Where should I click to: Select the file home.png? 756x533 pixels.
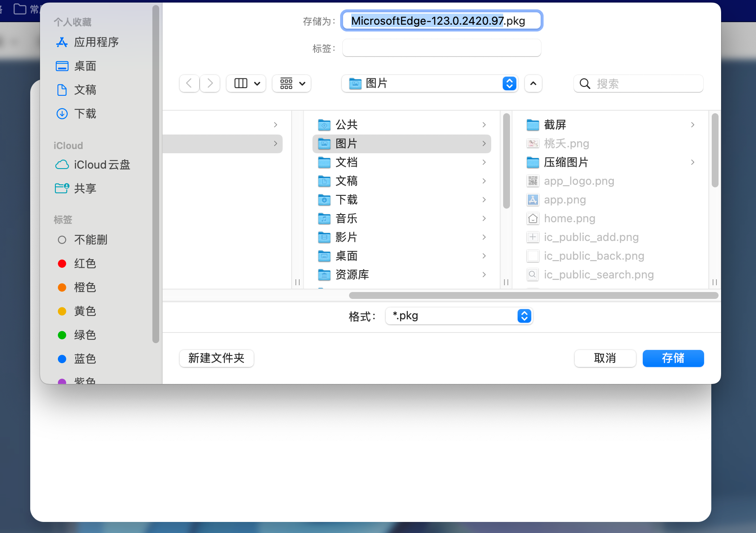[610, 218]
